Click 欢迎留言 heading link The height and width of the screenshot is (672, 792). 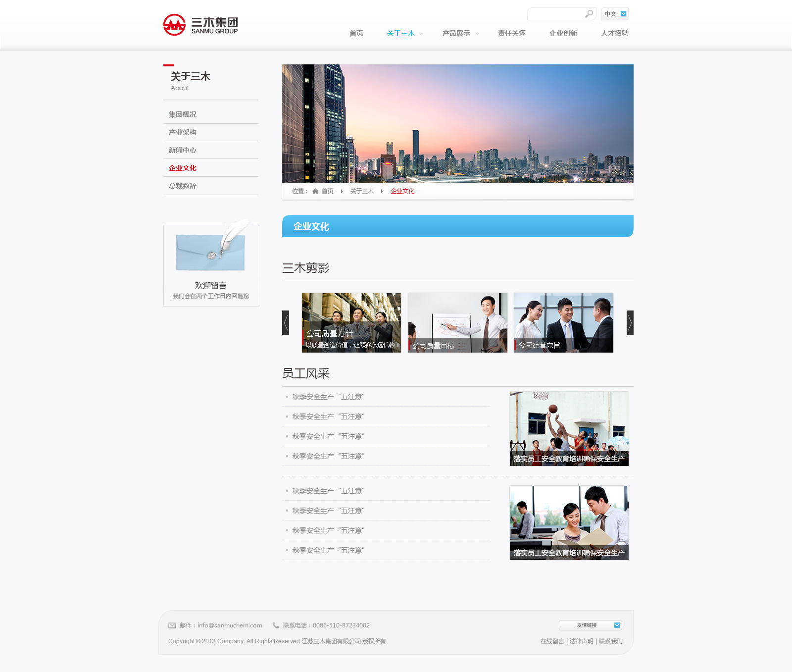click(x=211, y=285)
